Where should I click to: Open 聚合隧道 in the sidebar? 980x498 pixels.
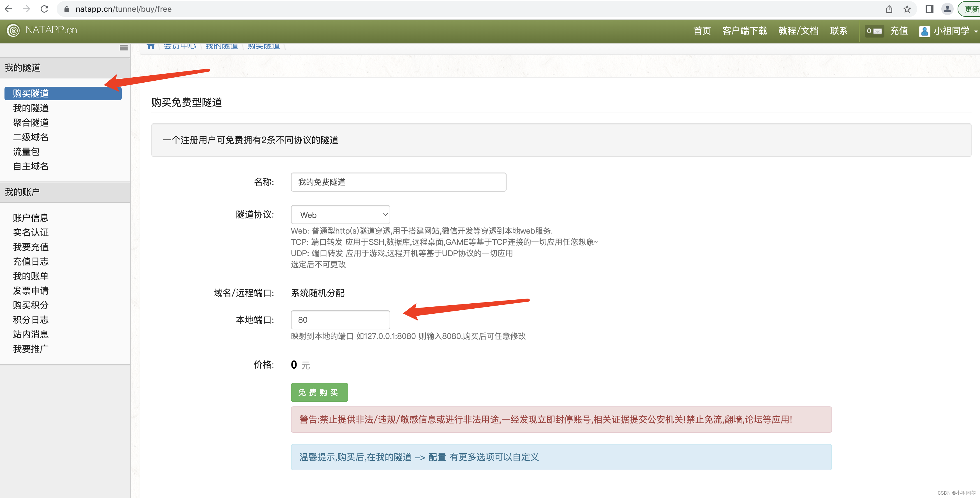[x=31, y=122]
